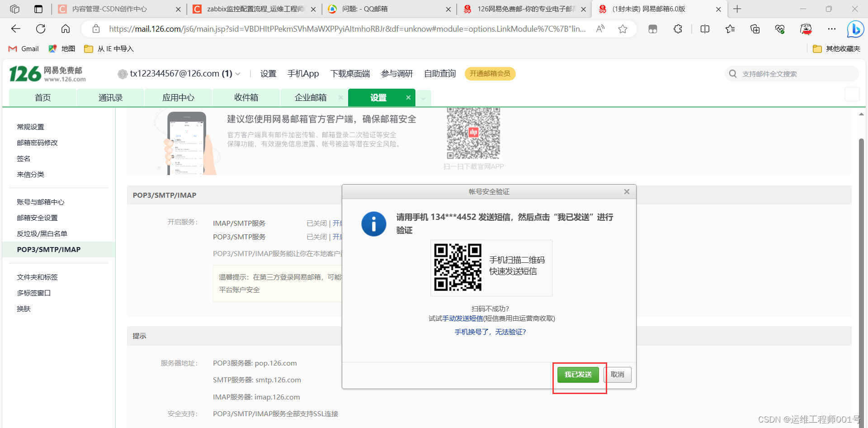Open the favorites list icon
Screen dimensions: 868x428
pos(730,29)
